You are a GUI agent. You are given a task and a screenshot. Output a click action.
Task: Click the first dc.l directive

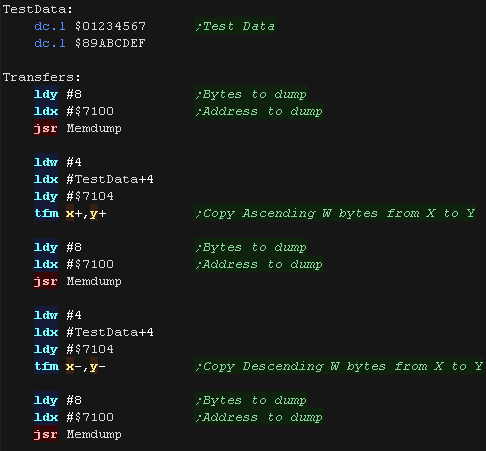(50, 26)
